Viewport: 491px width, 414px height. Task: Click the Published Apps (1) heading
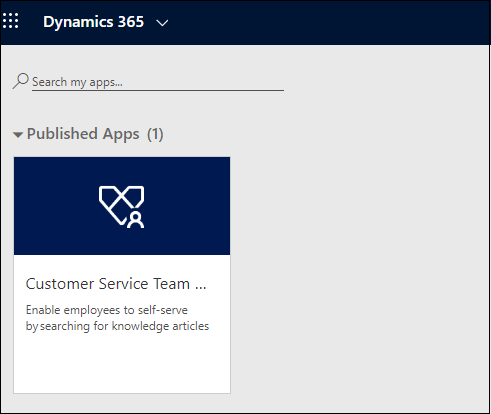[x=95, y=134]
